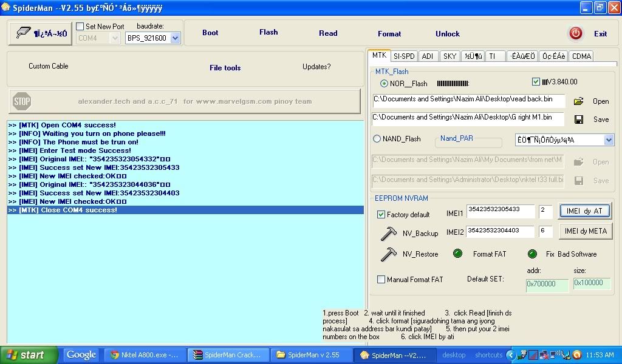The width and height of the screenshot is (622, 364).
Task: Click the Read button
Action: [328, 33]
